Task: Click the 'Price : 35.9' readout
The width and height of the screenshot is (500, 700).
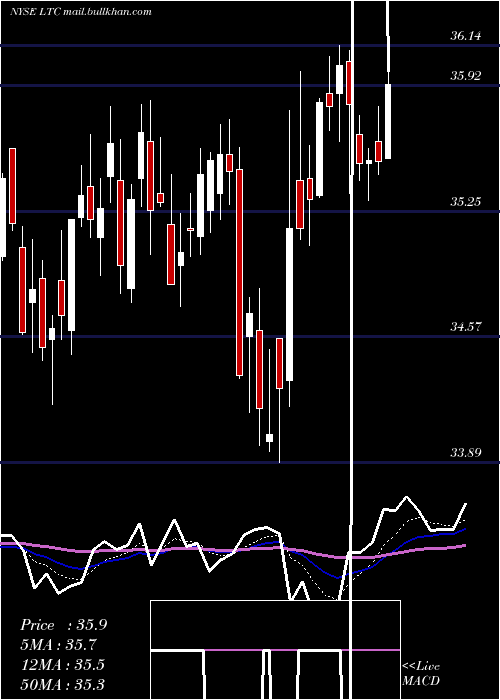Action: [x=63, y=625]
